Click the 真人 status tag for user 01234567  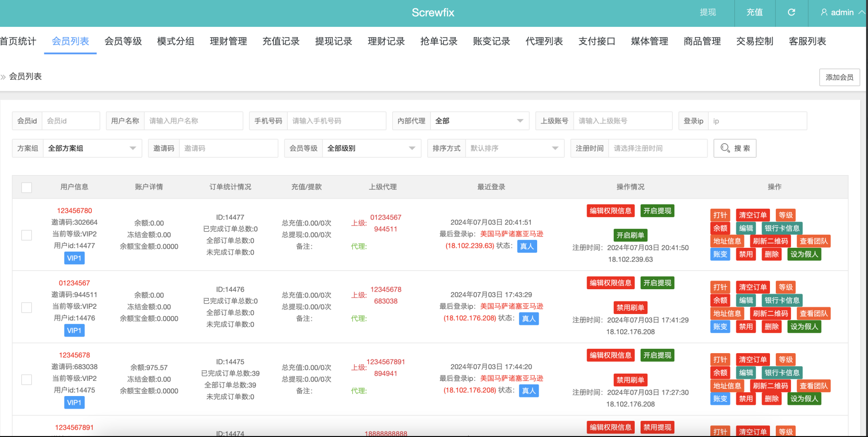click(529, 318)
